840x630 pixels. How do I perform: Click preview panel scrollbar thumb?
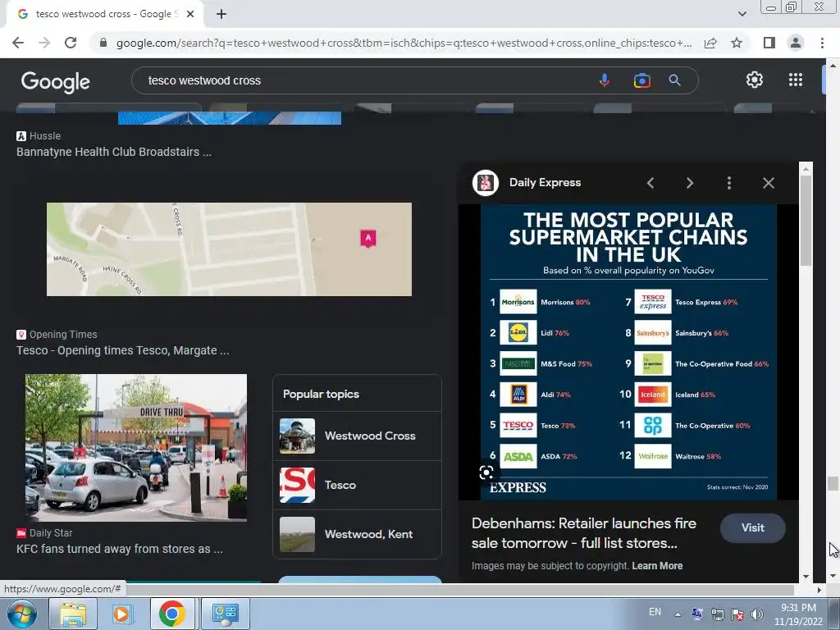(x=806, y=220)
